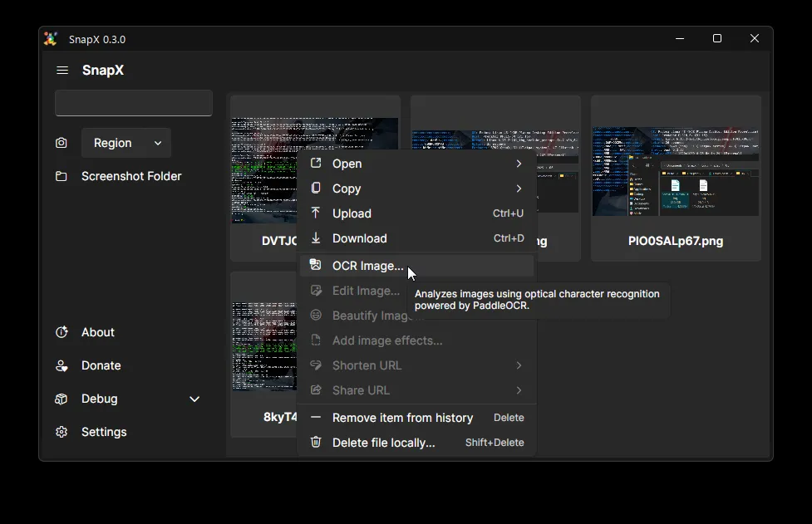Viewport: 812px width, 524px height.
Task: Click the SnapX logo in title bar
Action: click(51, 39)
